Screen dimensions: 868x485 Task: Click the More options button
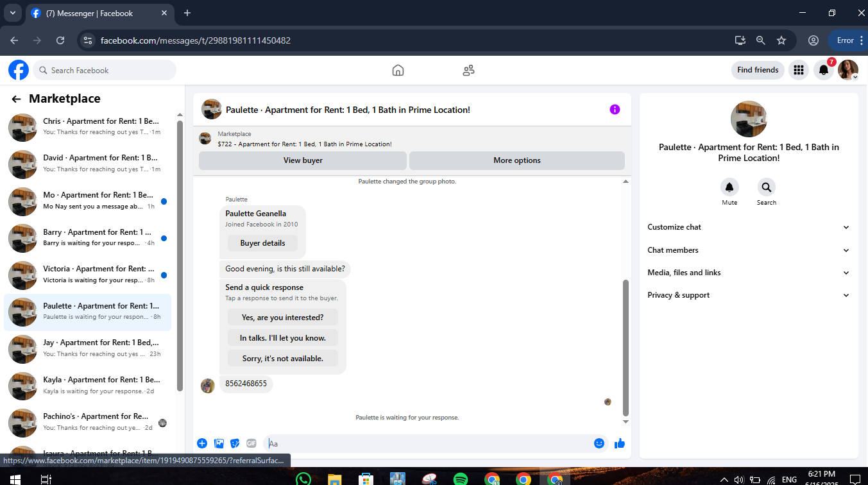coord(517,160)
